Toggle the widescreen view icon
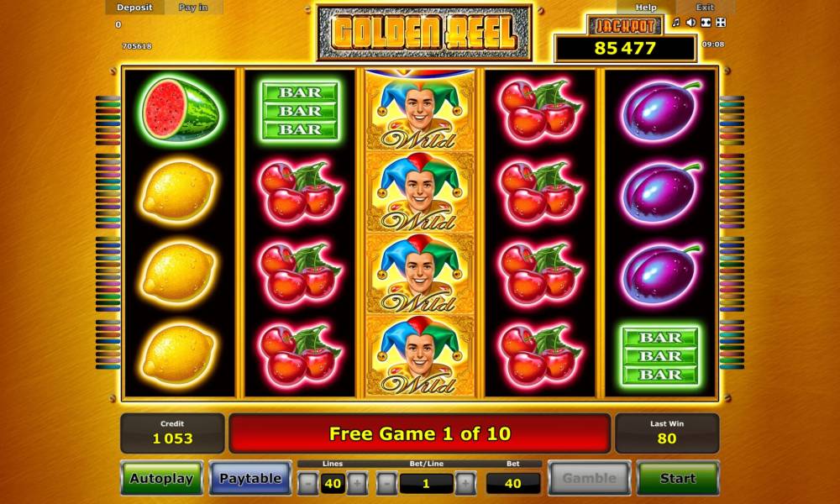The image size is (840, 504). 706,23
